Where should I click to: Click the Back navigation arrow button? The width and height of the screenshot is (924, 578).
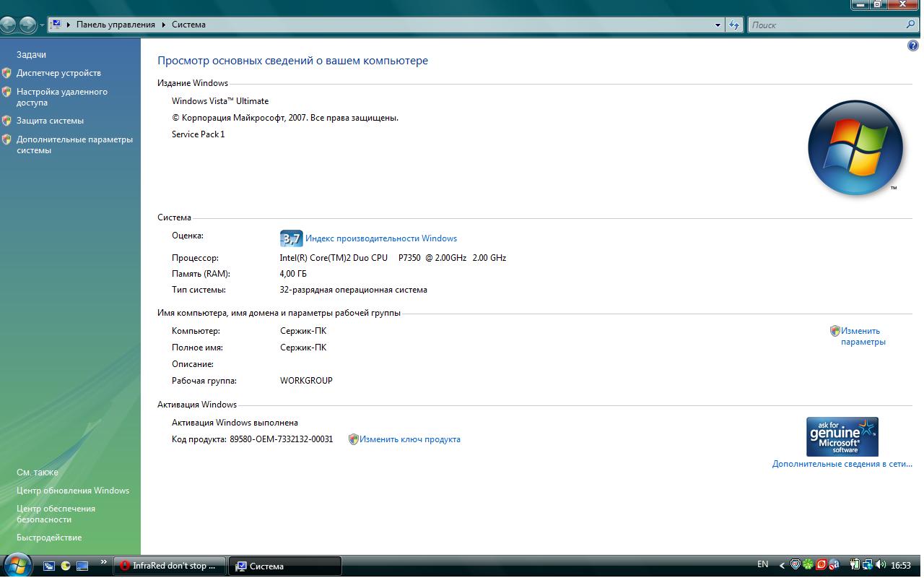click(x=8, y=25)
